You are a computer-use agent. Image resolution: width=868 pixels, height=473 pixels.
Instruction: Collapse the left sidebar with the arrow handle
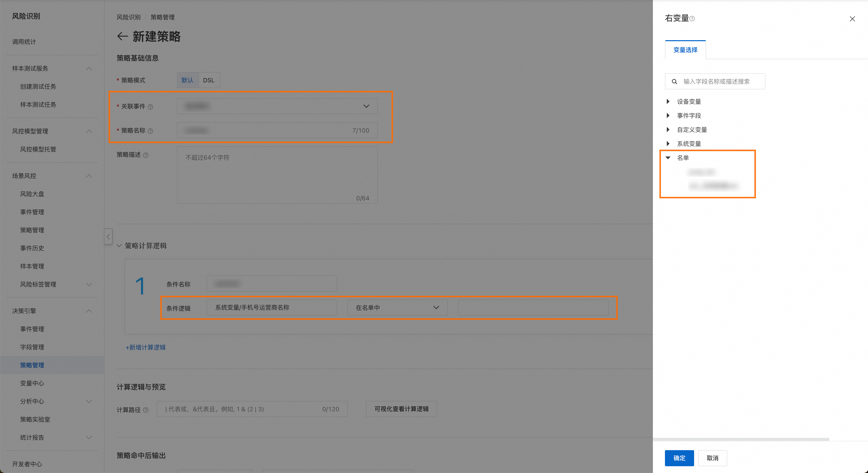coord(108,237)
